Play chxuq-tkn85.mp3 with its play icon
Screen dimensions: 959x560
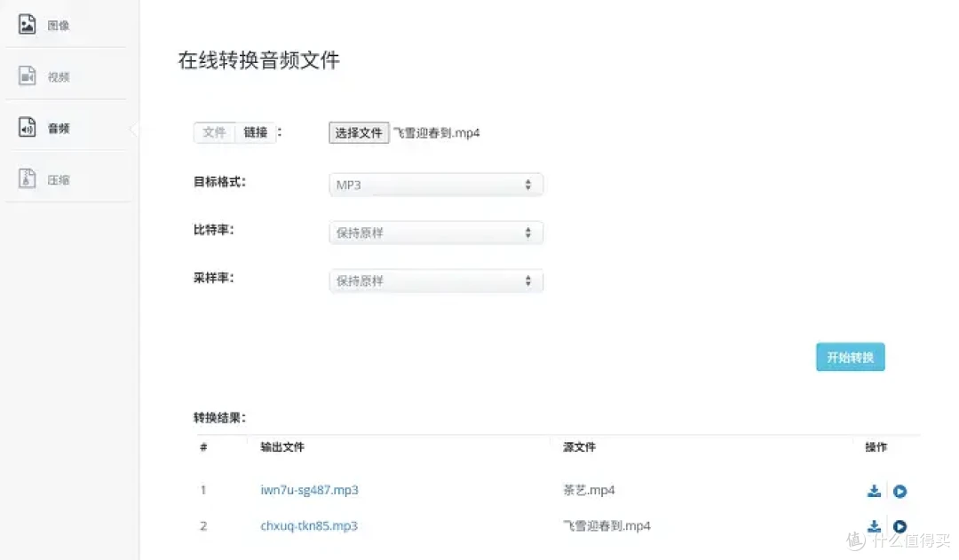900,525
